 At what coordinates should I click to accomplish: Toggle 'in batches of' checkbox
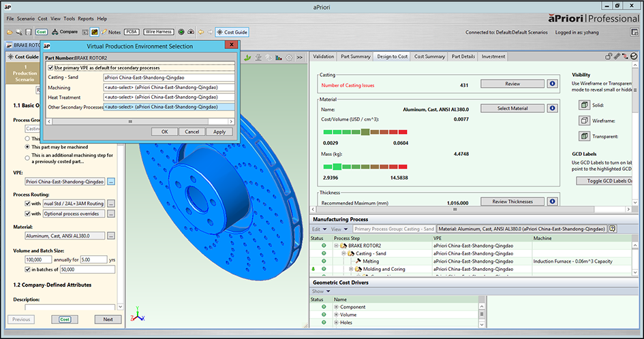pyautogui.click(x=27, y=270)
